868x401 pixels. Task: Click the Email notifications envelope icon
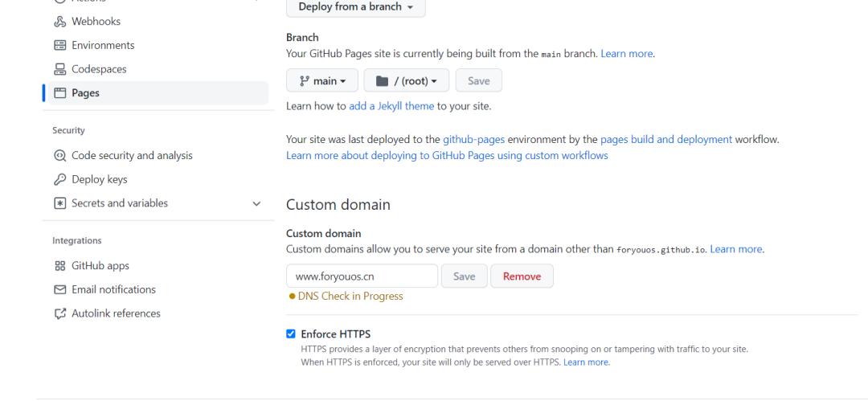tap(59, 290)
